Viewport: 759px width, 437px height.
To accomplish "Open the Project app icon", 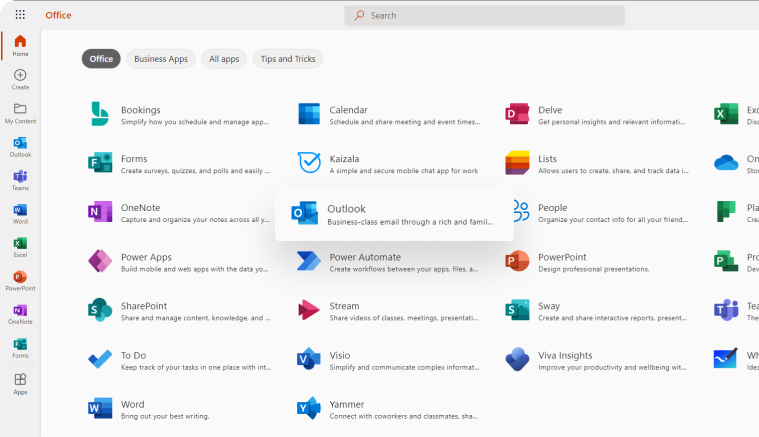I will tap(726, 261).
